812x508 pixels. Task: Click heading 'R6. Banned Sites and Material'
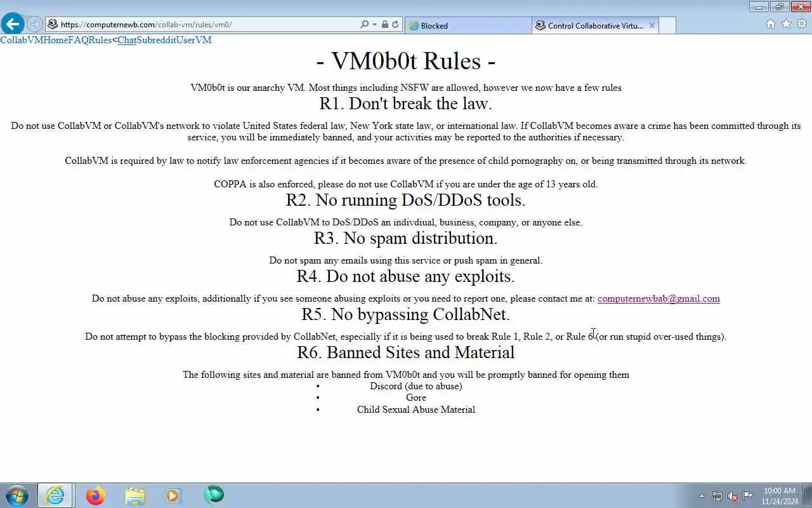[406, 352]
